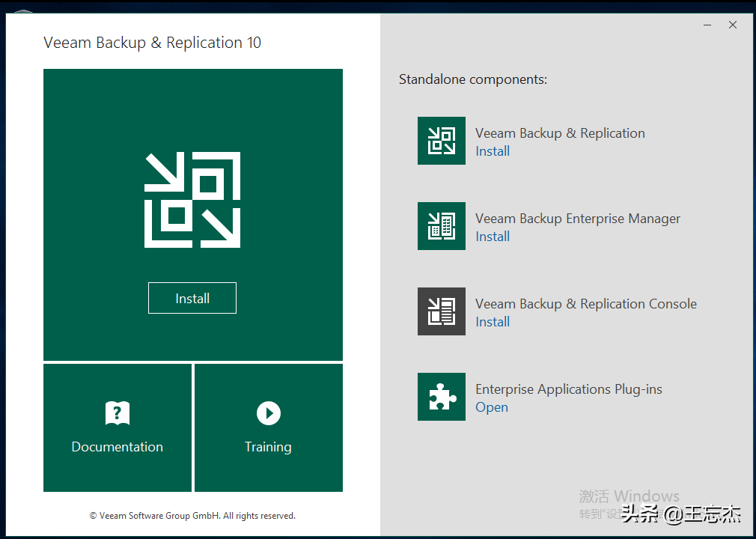The width and height of the screenshot is (756, 539).
Task: Click the Veeam Backup & Replication component icon
Action: tap(442, 141)
